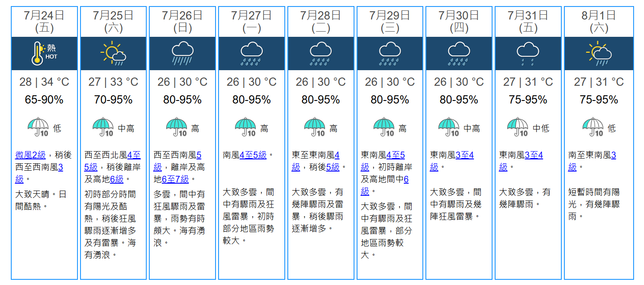644x285 pixels.
Task: Click the sun and showers icon for 7月25日
Action: (x=113, y=53)
